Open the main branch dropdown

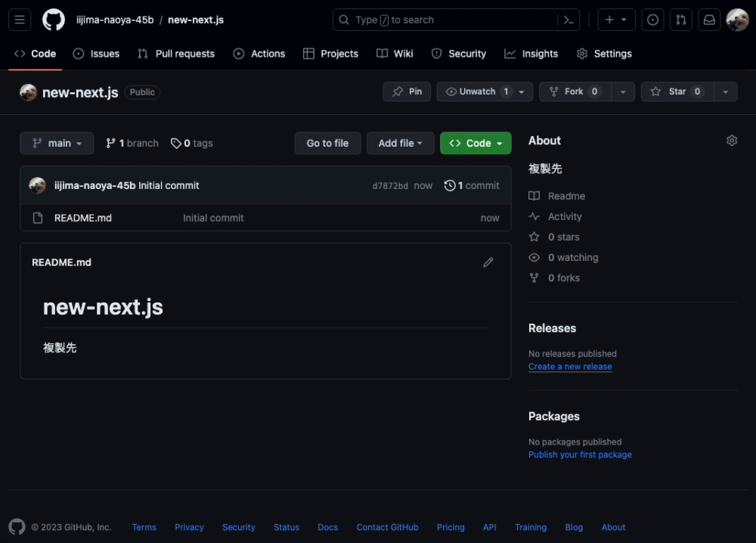[x=56, y=143]
